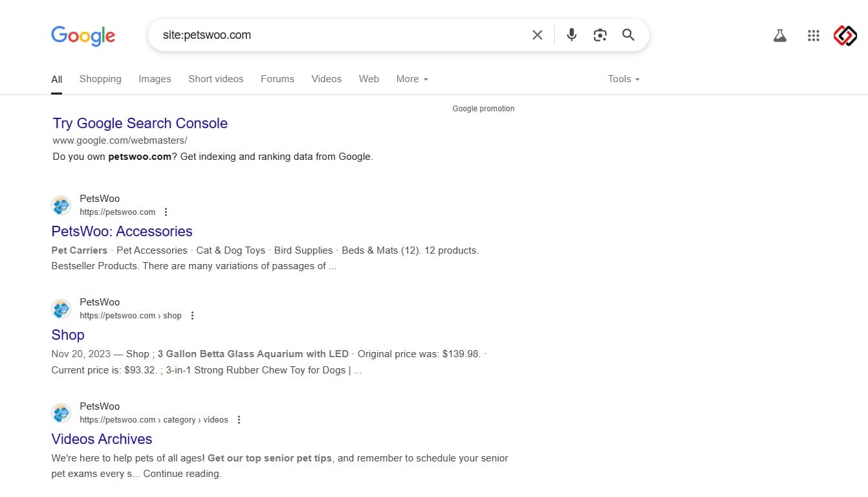Open the Shop result title
The width and height of the screenshot is (868, 497).
(x=68, y=335)
